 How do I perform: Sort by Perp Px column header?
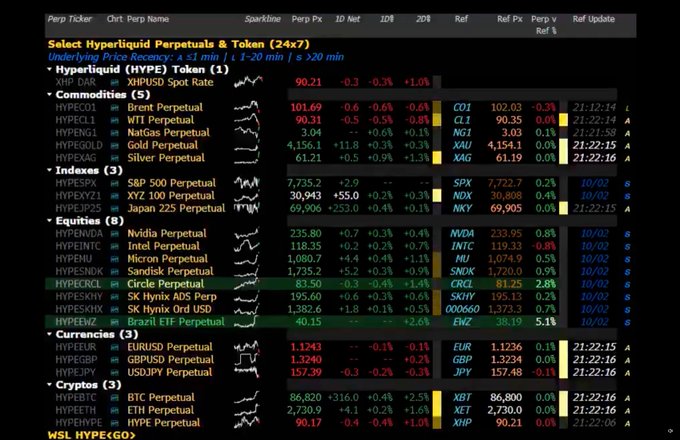click(307, 19)
